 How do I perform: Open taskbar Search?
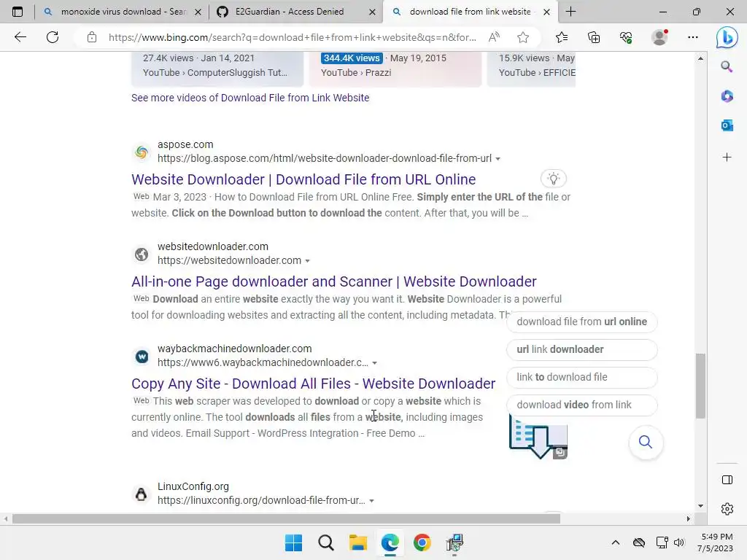(x=326, y=542)
